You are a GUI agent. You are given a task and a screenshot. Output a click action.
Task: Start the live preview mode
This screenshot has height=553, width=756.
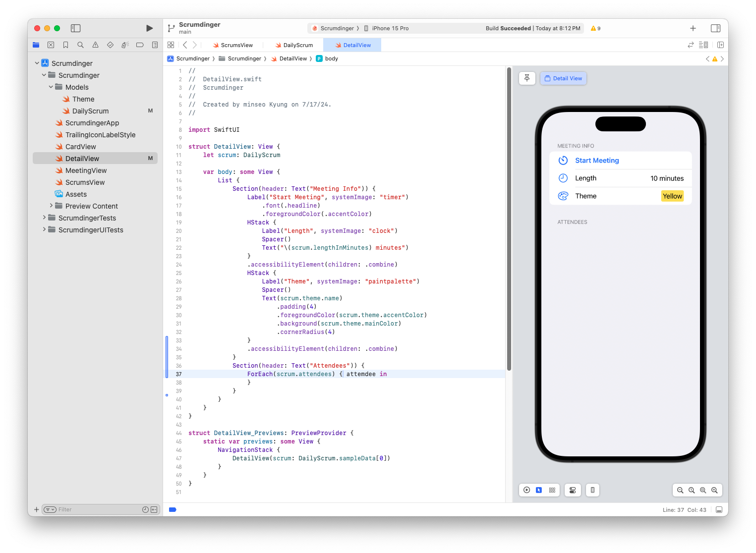point(526,490)
